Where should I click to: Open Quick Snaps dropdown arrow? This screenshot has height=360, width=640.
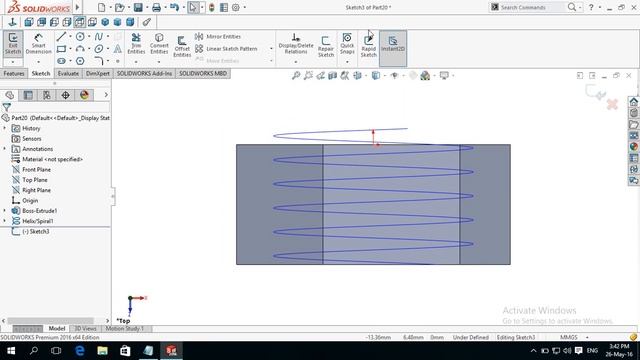(x=347, y=62)
